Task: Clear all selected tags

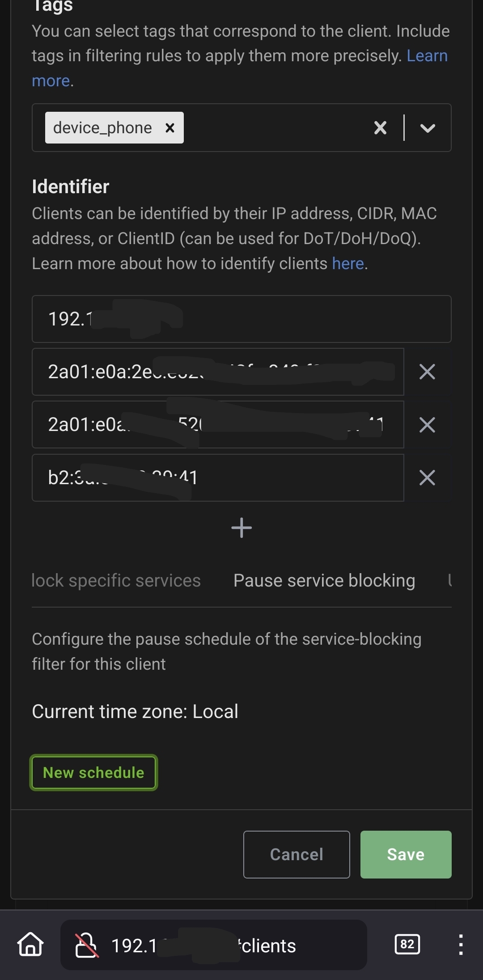Action: click(380, 128)
